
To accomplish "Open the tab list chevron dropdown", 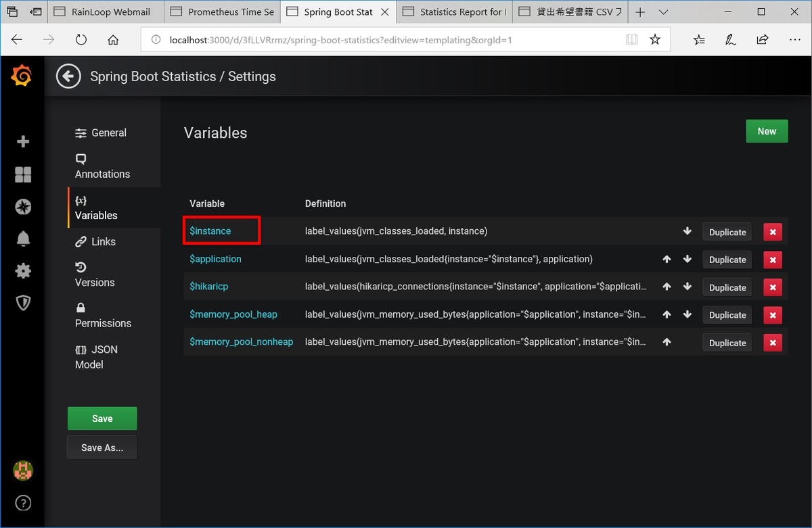I will pyautogui.click(x=663, y=12).
